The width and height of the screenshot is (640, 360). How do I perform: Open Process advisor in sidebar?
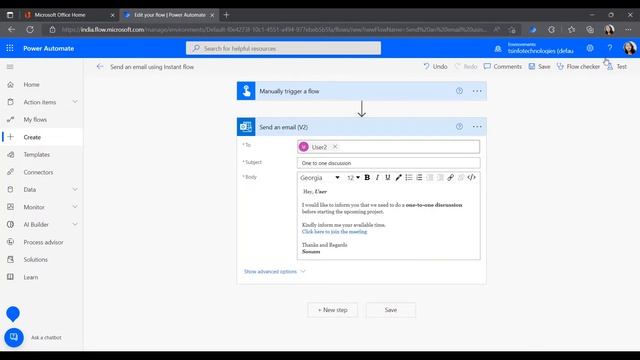(42, 242)
